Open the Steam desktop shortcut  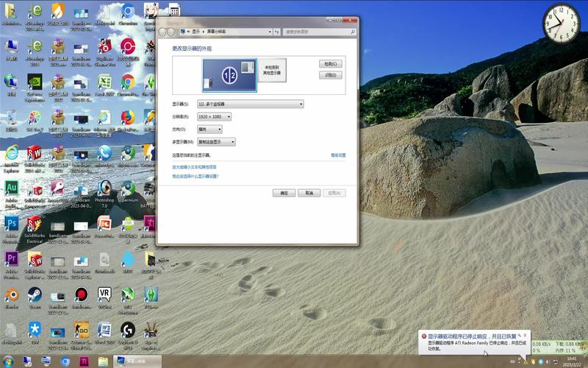[x=35, y=295]
